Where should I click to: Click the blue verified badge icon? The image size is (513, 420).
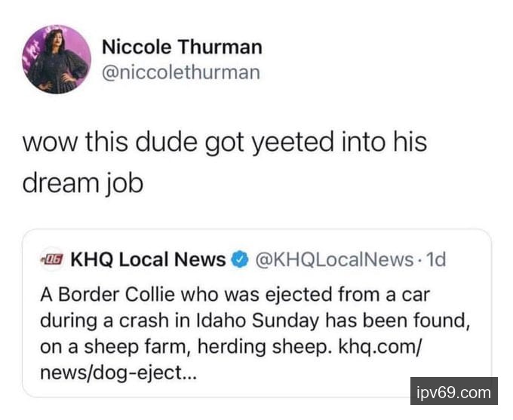tap(239, 260)
